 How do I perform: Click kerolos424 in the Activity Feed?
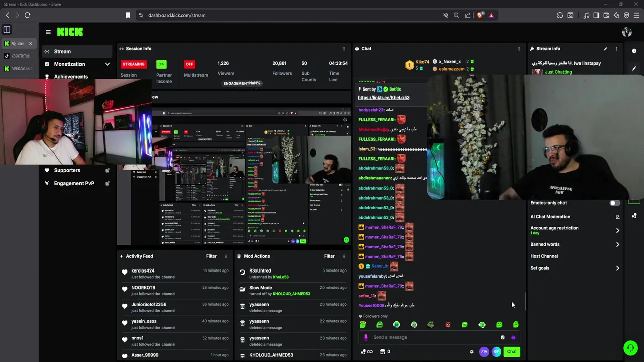[143, 270]
